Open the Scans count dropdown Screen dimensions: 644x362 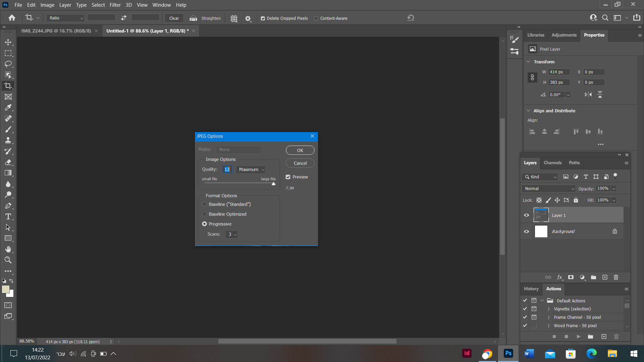[x=232, y=234]
